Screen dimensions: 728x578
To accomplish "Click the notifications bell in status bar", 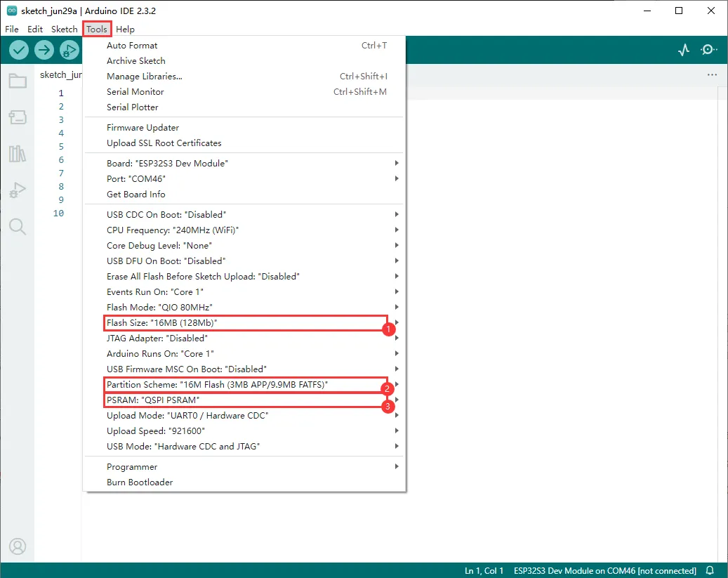I will coord(710,570).
